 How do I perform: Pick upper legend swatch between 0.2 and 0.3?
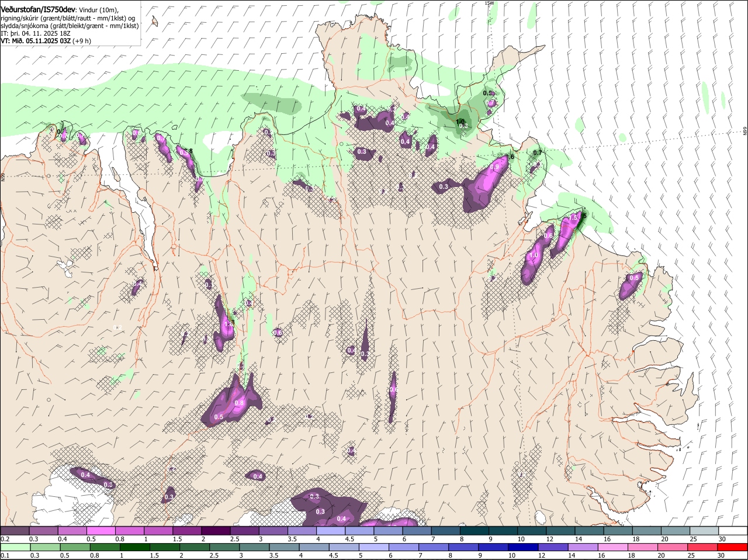[x=15, y=531]
